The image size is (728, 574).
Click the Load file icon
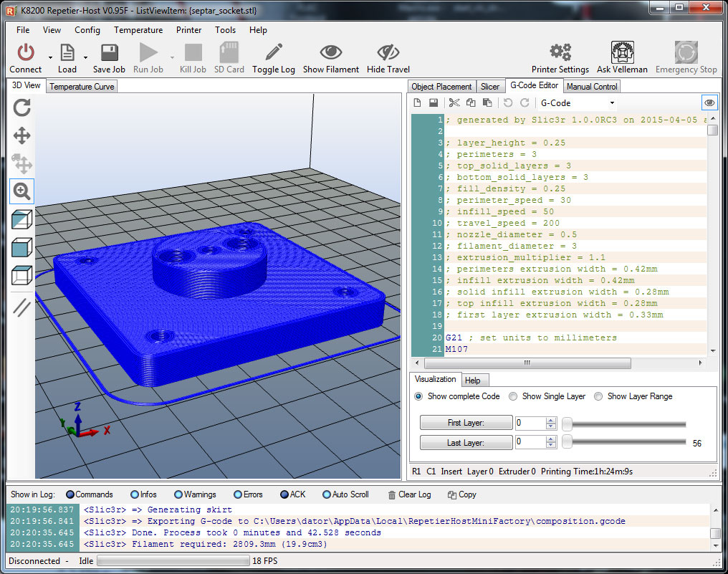coord(67,52)
